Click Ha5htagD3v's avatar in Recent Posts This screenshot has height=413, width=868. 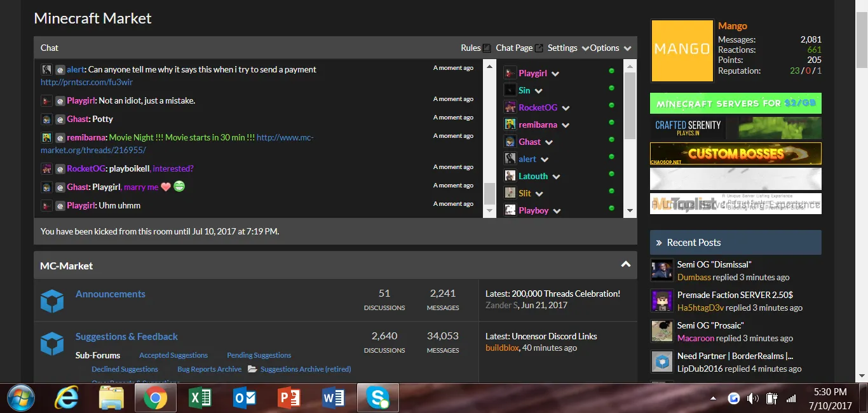click(662, 301)
